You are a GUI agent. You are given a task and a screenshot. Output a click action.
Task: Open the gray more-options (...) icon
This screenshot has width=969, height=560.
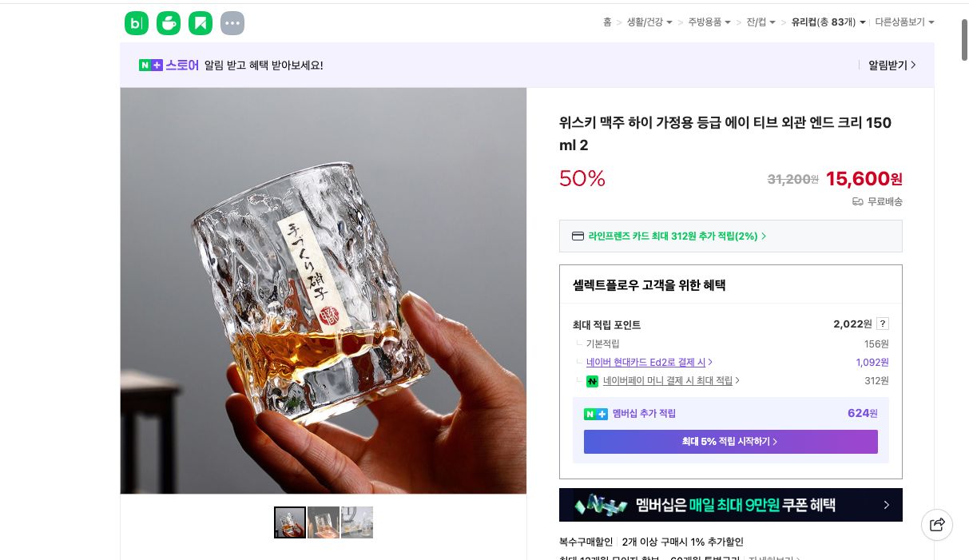[x=232, y=23]
